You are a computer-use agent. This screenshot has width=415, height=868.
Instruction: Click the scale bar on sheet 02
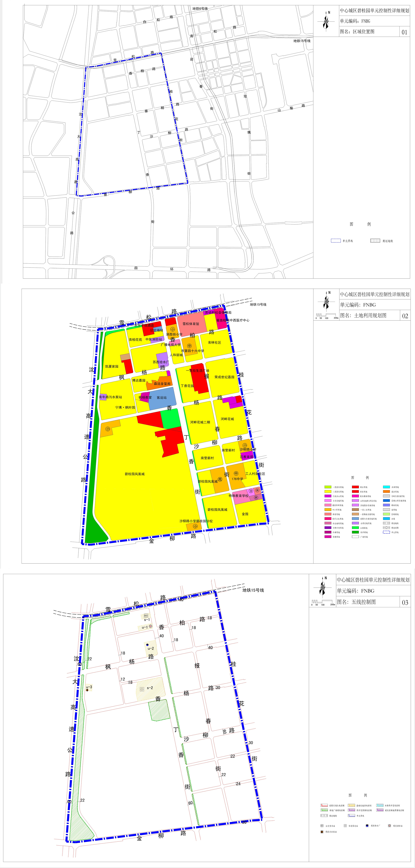click(x=326, y=315)
